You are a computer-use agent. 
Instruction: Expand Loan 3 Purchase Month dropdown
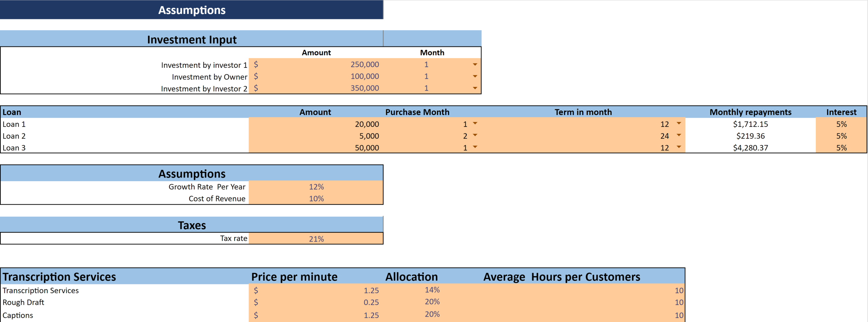click(x=475, y=147)
